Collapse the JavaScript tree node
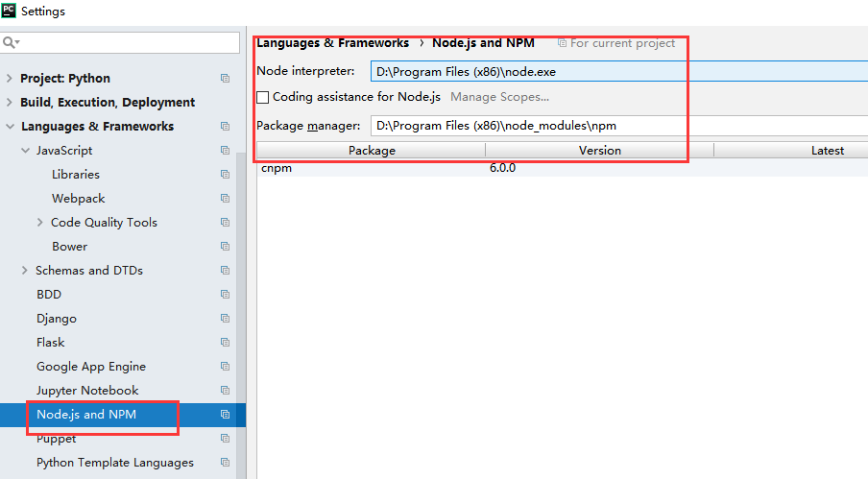The width and height of the screenshot is (868, 479). pos(26,151)
